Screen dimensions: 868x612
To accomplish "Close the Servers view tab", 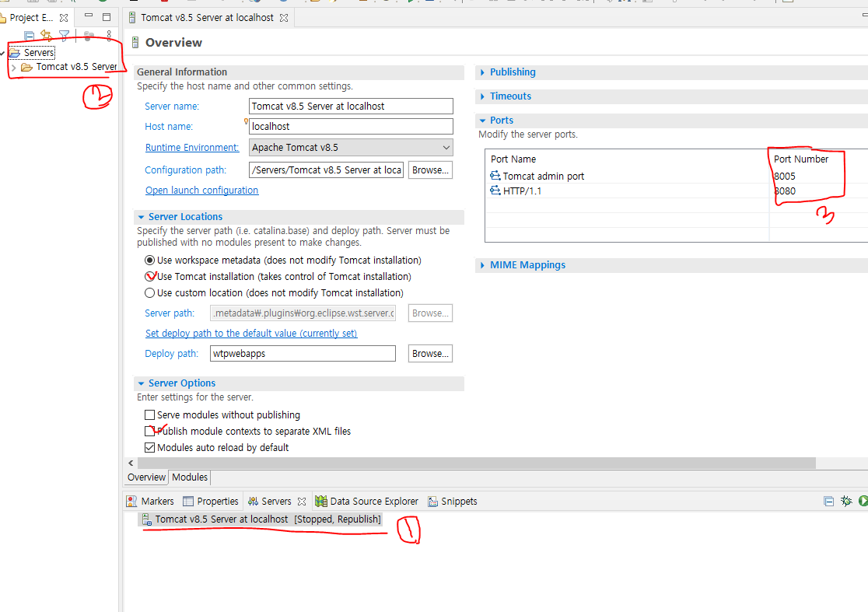I will [302, 502].
